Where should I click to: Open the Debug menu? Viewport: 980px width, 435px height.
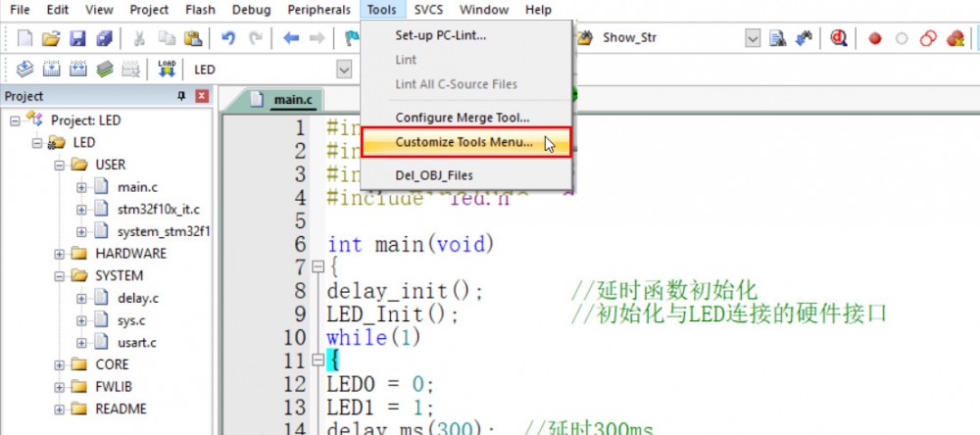pos(251,10)
